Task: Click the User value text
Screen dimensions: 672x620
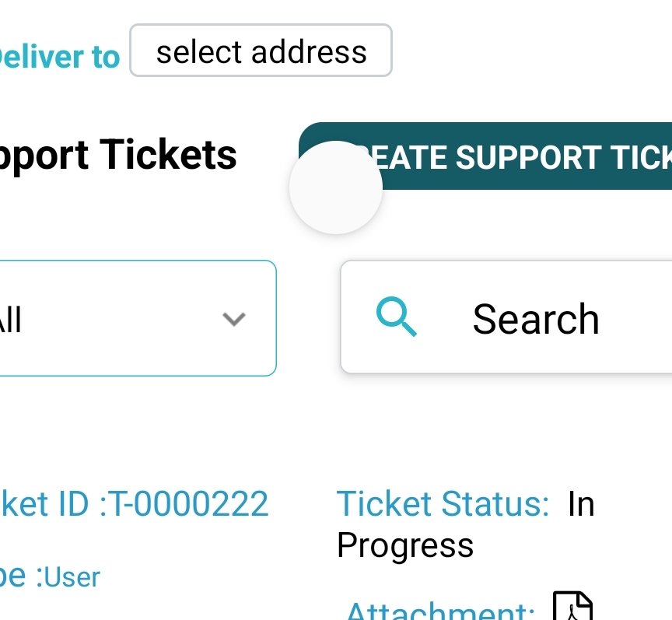Action: (72, 577)
